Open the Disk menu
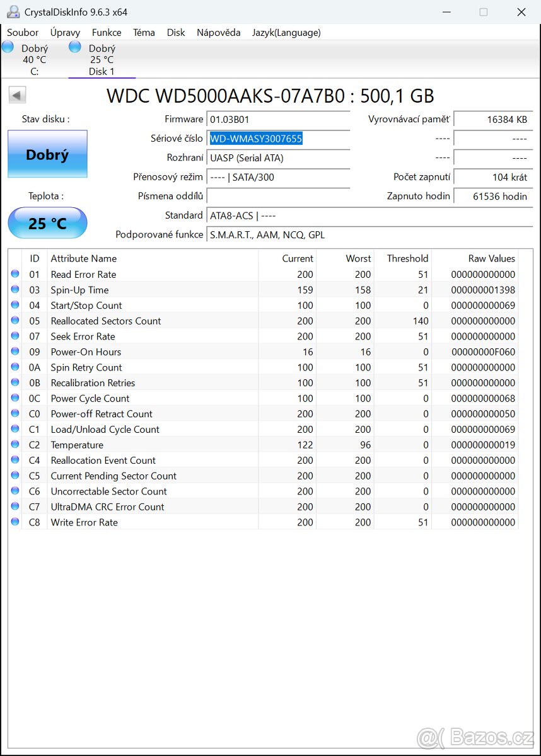 (x=176, y=32)
